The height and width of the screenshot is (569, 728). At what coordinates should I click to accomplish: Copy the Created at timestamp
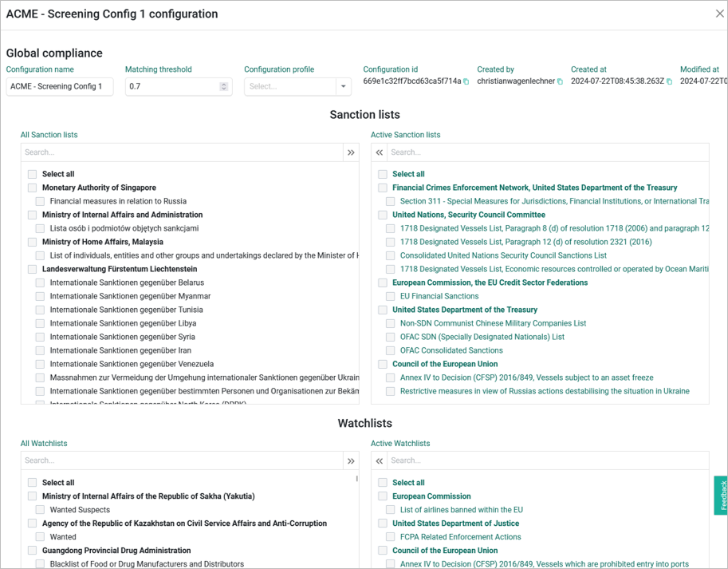click(669, 81)
